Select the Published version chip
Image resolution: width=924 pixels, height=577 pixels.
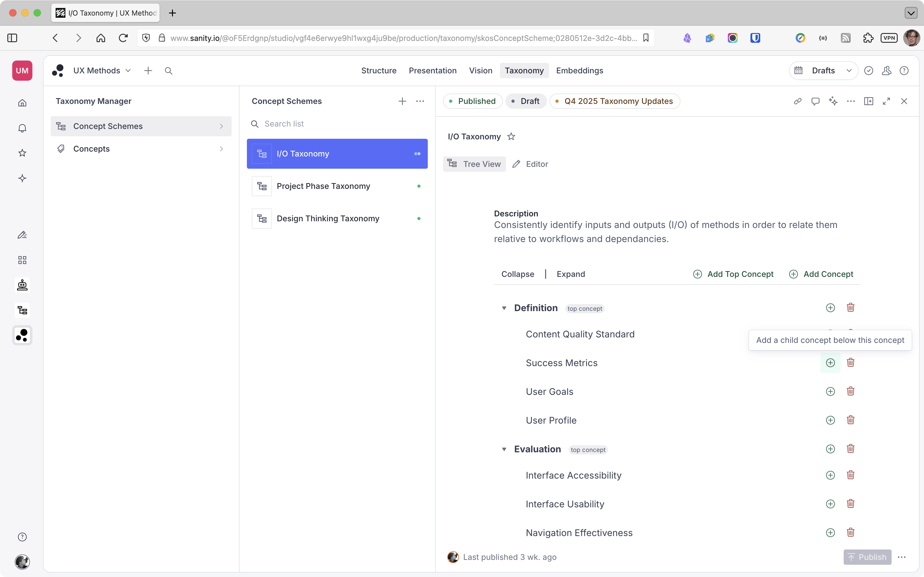point(473,101)
